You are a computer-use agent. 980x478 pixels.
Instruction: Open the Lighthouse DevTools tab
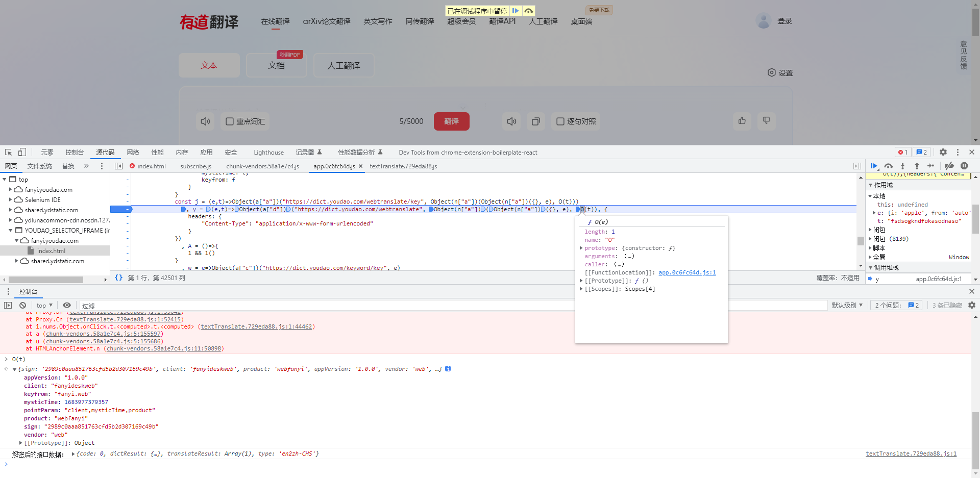click(x=268, y=152)
